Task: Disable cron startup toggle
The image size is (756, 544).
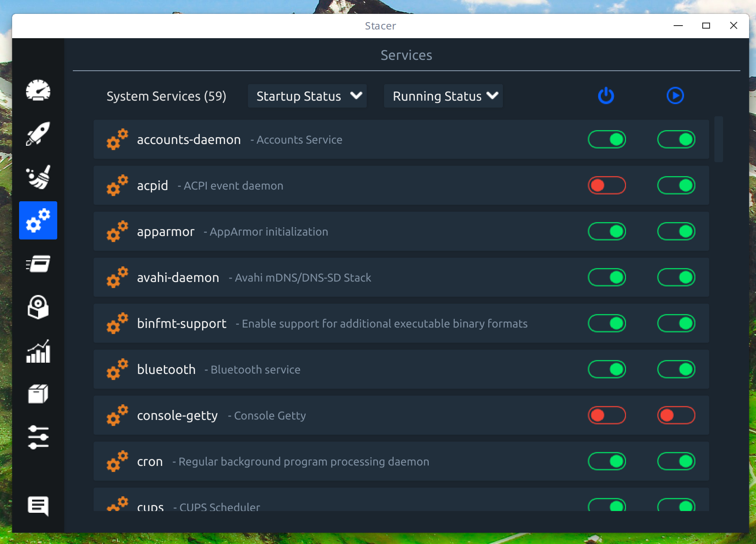Action: [x=607, y=461]
